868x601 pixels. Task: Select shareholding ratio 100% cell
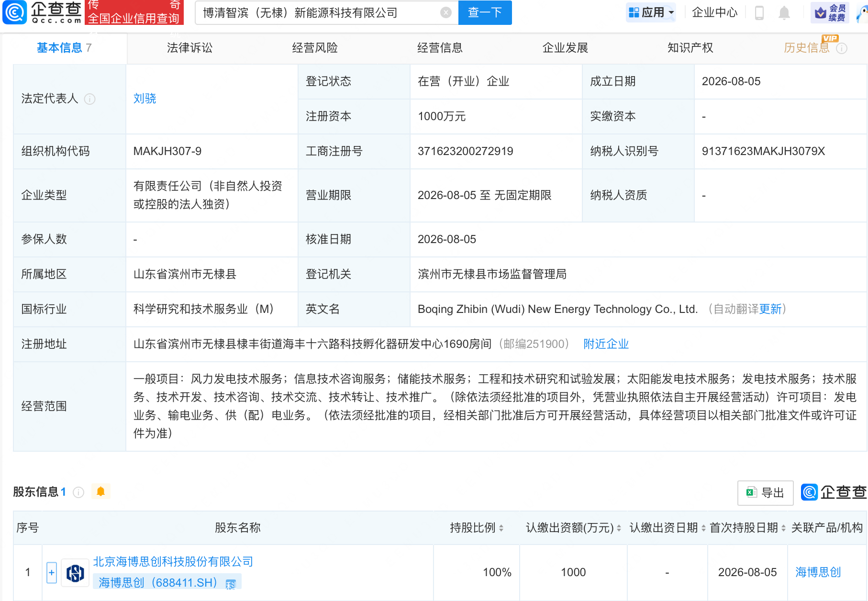click(x=497, y=572)
